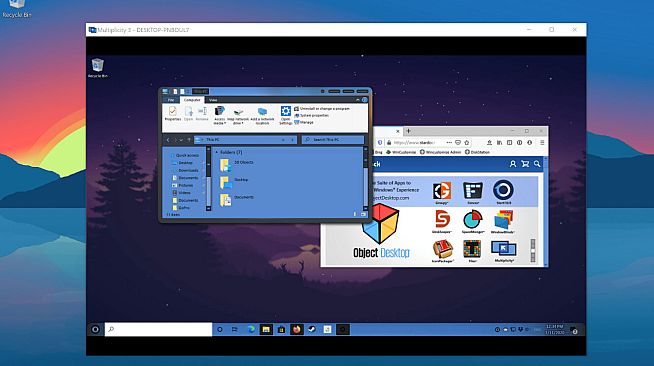654x366 pixels.
Task: Click the Tiles app icon
Action: tap(472, 248)
